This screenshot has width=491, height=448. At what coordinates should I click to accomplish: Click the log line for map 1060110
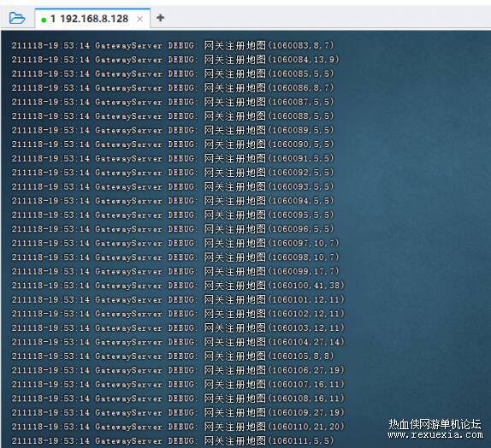[178, 427]
